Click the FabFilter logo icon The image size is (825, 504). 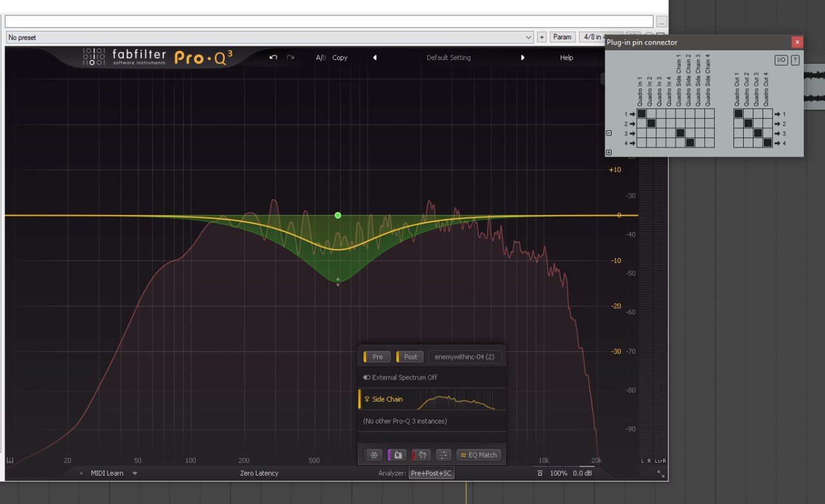pyautogui.click(x=93, y=57)
